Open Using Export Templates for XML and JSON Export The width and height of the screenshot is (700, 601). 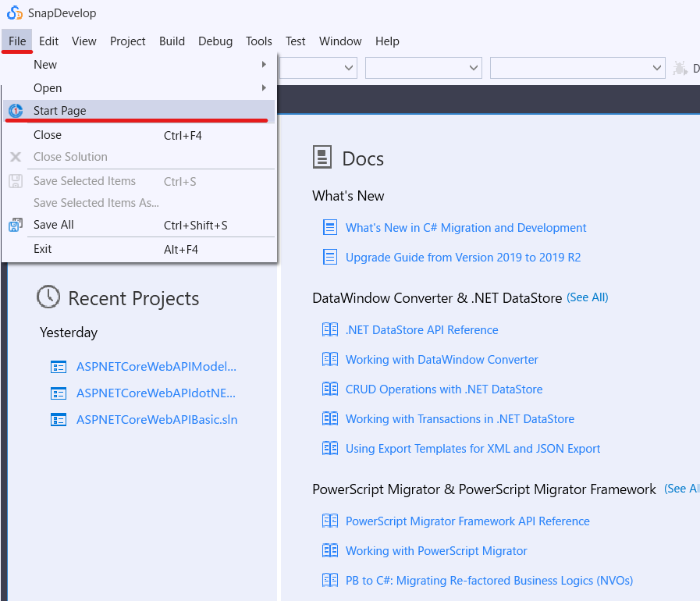473,449
